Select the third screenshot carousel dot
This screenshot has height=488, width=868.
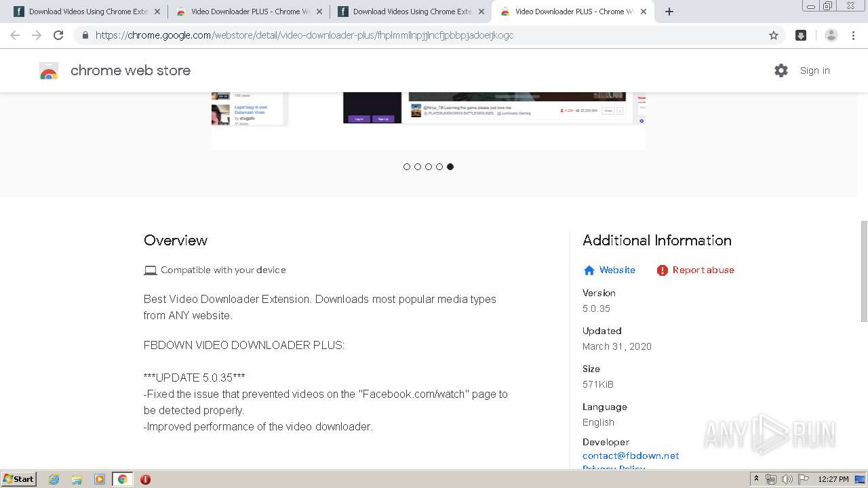pyautogui.click(x=429, y=167)
